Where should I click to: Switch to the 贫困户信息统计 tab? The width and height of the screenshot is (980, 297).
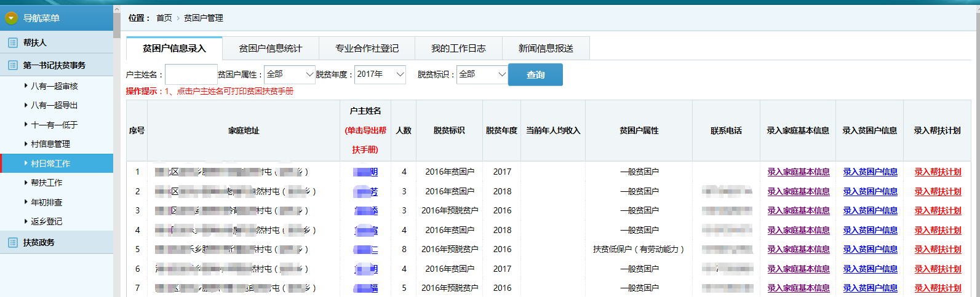tap(270, 49)
